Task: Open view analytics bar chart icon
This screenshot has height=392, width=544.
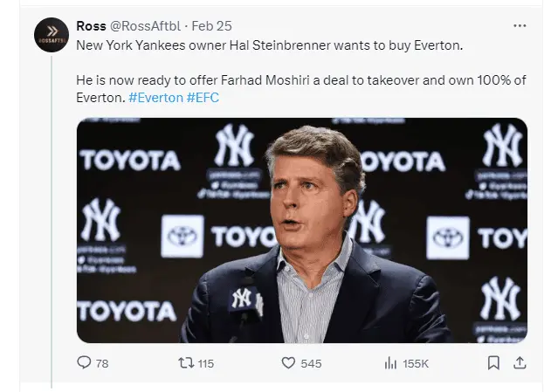Action: point(391,363)
